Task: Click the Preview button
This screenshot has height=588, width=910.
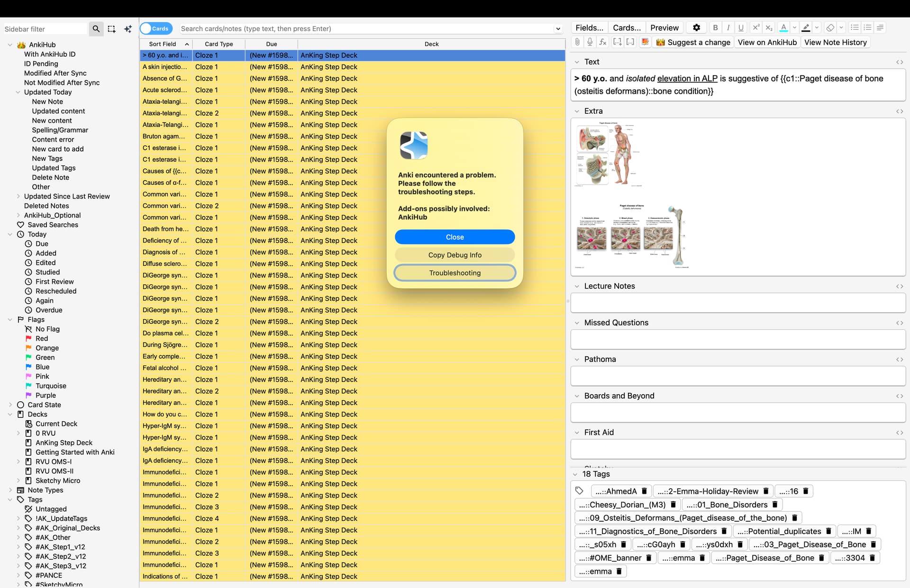Action: (x=664, y=28)
